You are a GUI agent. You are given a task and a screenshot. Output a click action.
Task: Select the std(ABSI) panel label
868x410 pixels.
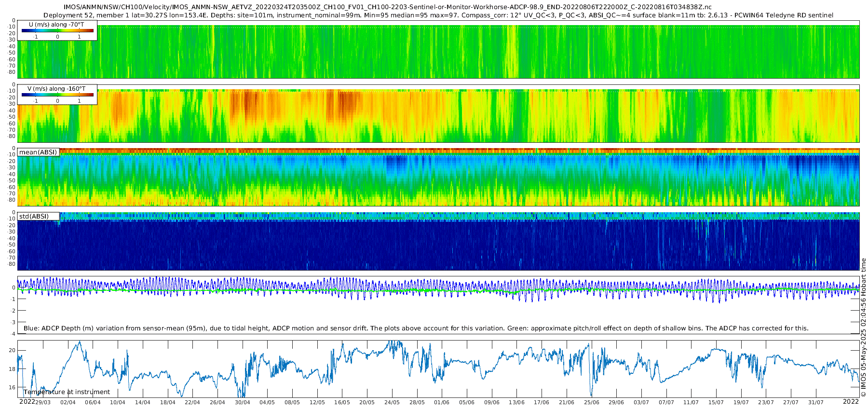(34, 216)
